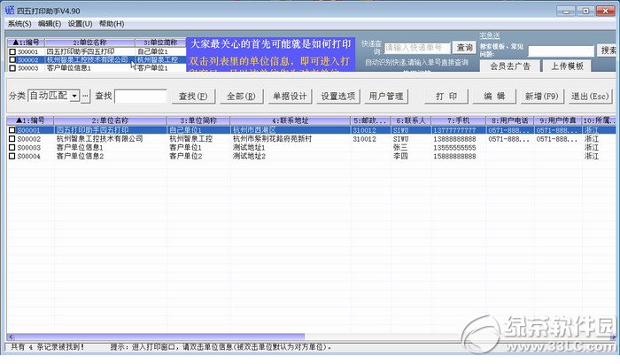The width and height of the screenshot is (620, 364).
Task: Tick checkbox for S00004 in main table
Action: [12, 156]
